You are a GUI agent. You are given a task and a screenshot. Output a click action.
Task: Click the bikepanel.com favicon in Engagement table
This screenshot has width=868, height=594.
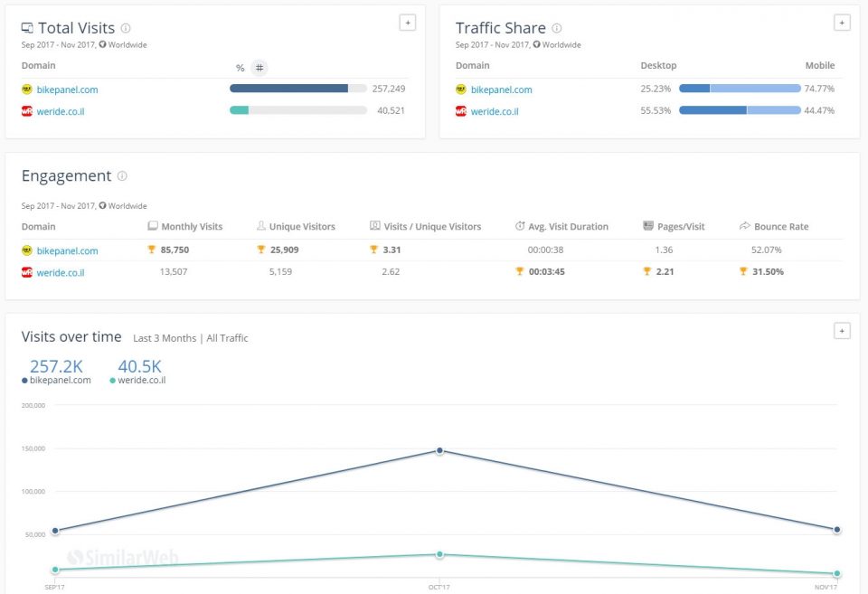coord(27,250)
